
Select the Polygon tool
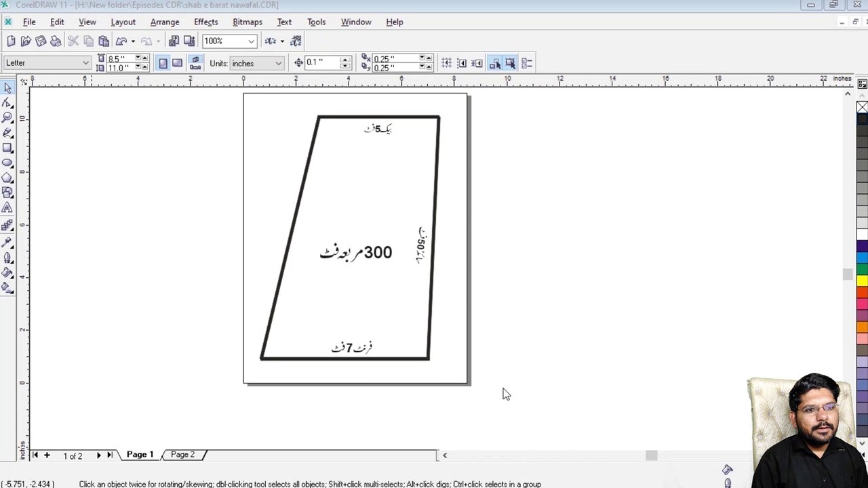click(x=7, y=178)
